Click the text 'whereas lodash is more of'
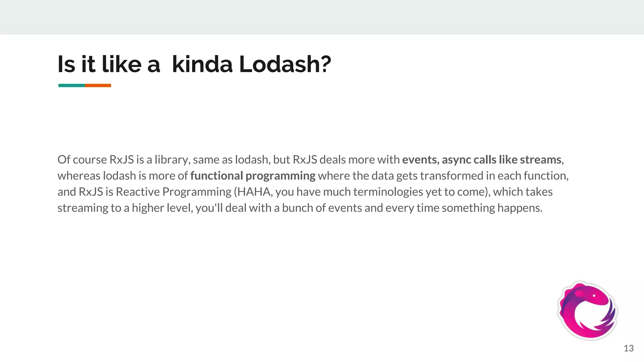 pos(122,176)
